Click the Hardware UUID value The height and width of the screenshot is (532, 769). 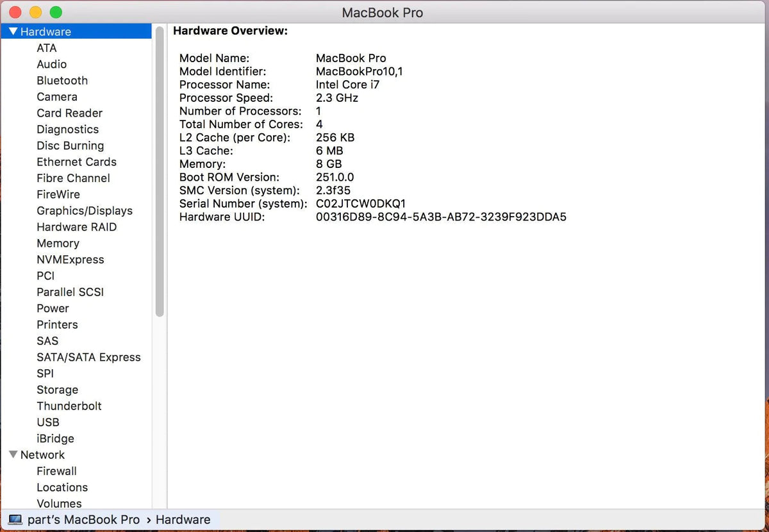442,217
